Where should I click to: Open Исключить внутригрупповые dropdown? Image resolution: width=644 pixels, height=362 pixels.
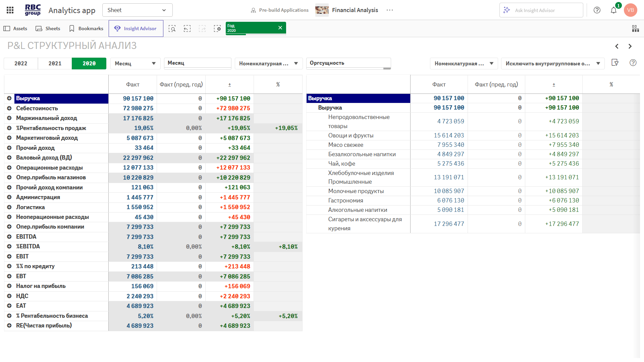click(x=552, y=63)
